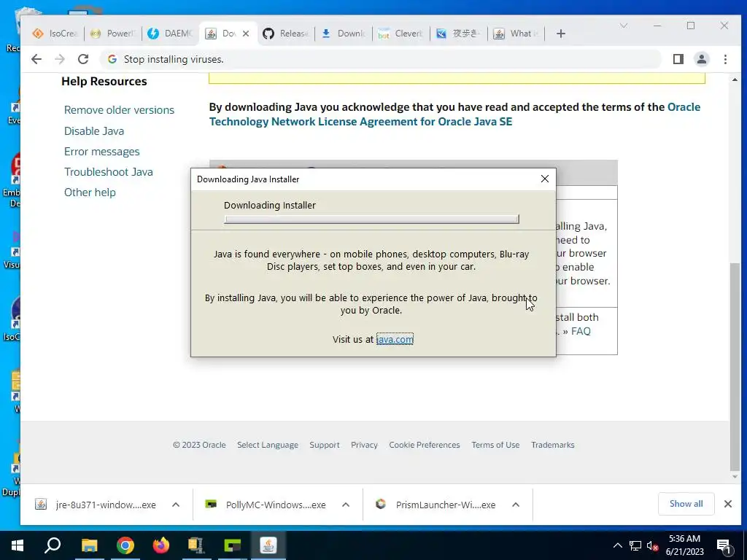
Task: Open the 'Other help' link
Action: (90, 192)
